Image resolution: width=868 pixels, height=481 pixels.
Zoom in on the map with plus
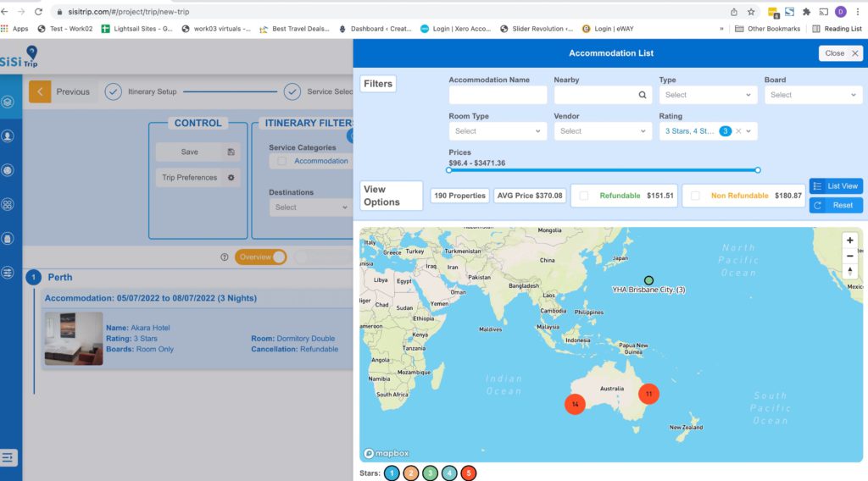[850, 240]
